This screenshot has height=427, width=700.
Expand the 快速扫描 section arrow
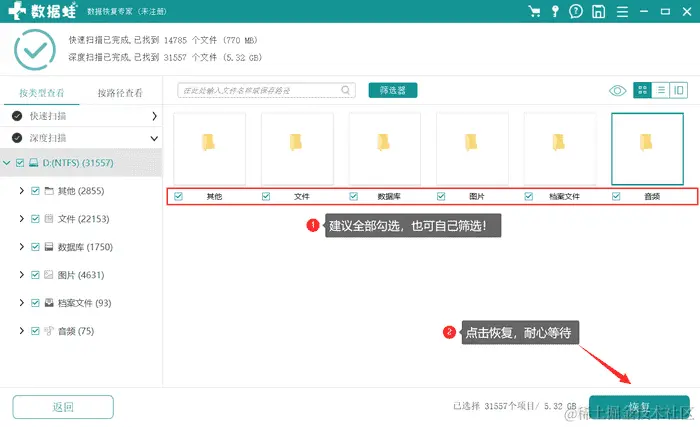[x=154, y=116]
